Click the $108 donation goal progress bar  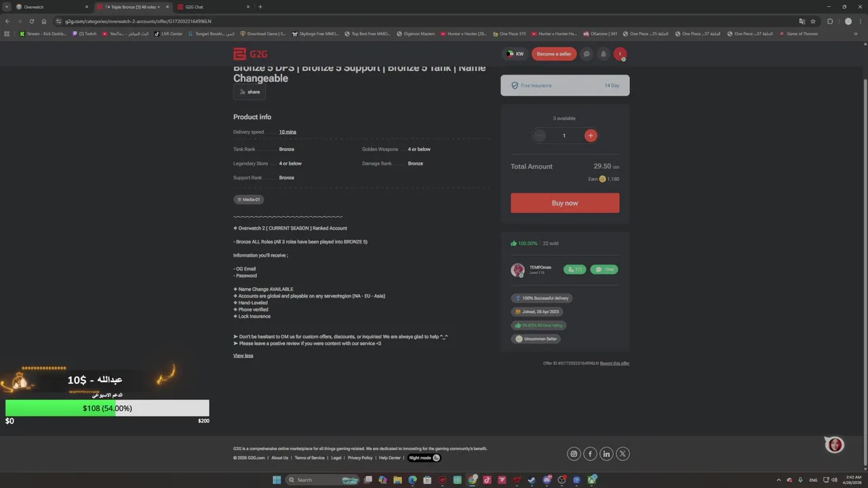click(107, 408)
